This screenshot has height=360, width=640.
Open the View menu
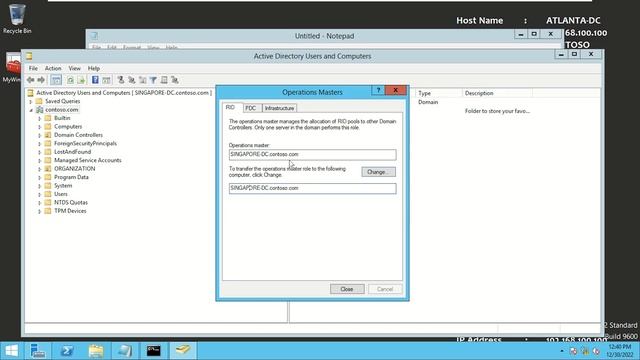click(74, 68)
